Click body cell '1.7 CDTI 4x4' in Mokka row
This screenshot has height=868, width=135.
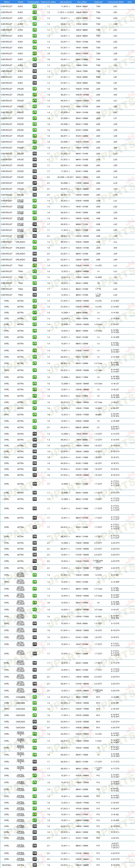tap(98, 769)
